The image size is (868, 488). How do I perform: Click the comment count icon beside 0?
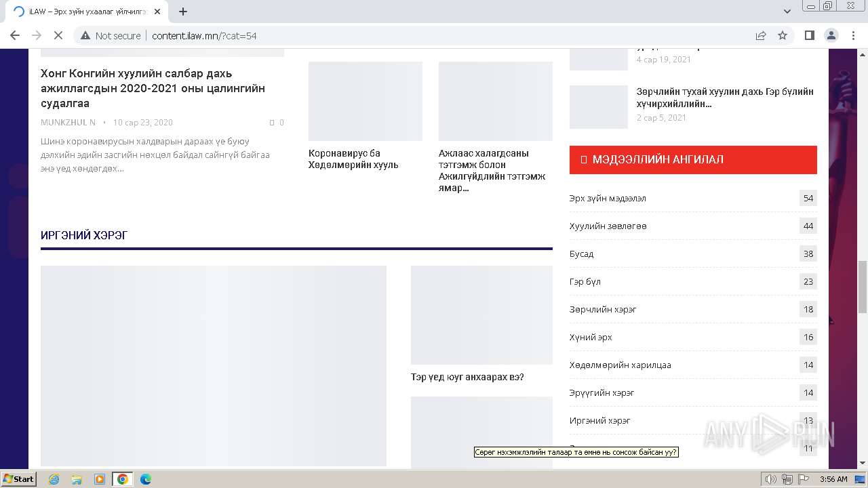coord(272,123)
